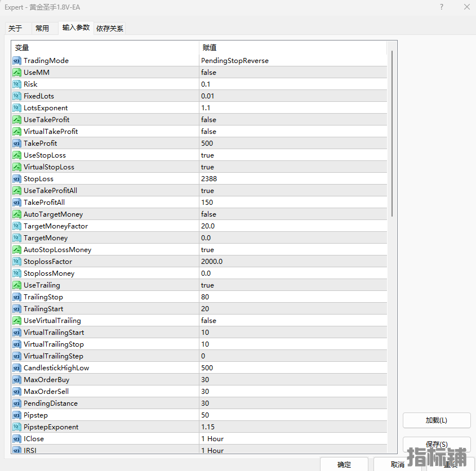Click the 变量 column header

[22, 48]
